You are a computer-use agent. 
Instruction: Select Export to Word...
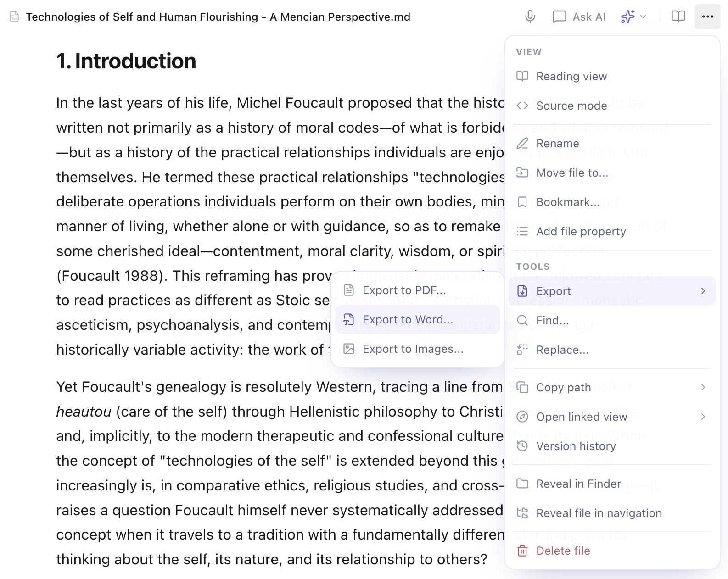coord(418,320)
